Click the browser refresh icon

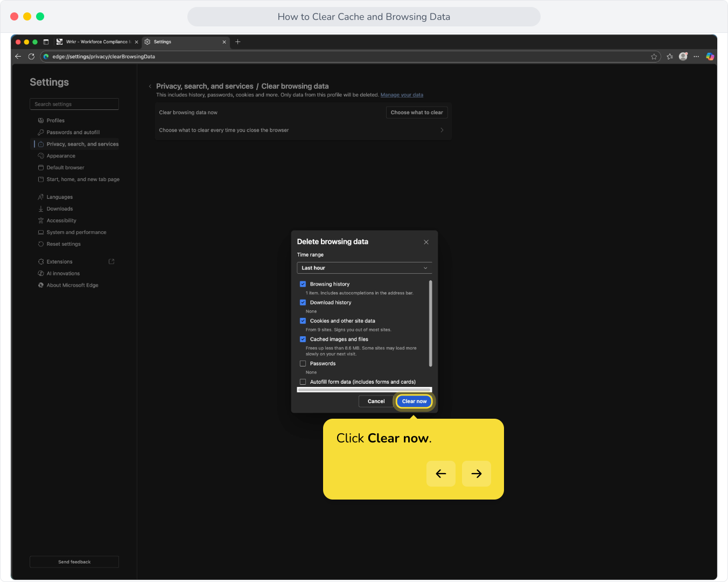coord(31,56)
